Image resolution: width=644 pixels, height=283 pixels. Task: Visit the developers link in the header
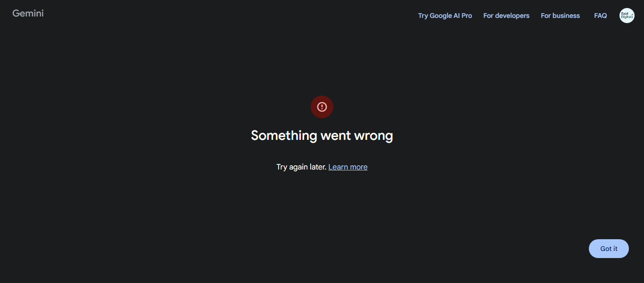pyautogui.click(x=506, y=16)
